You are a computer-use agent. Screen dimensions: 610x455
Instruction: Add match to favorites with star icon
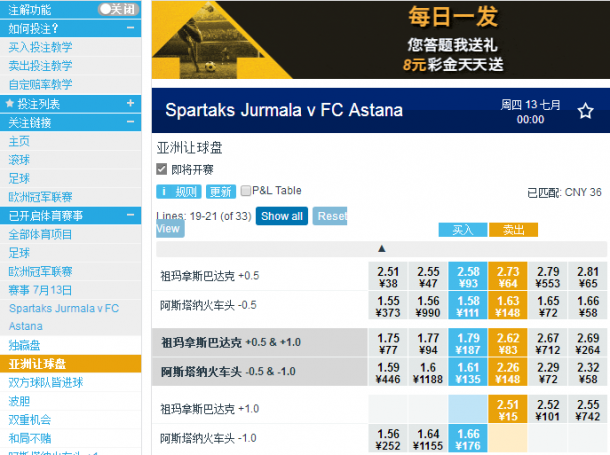(585, 111)
